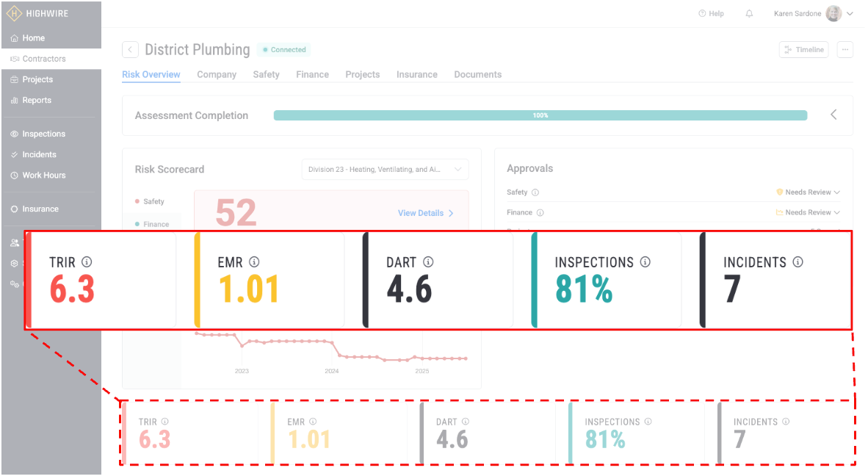Open the three-dot more options menu

pyautogui.click(x=845, y=50)
